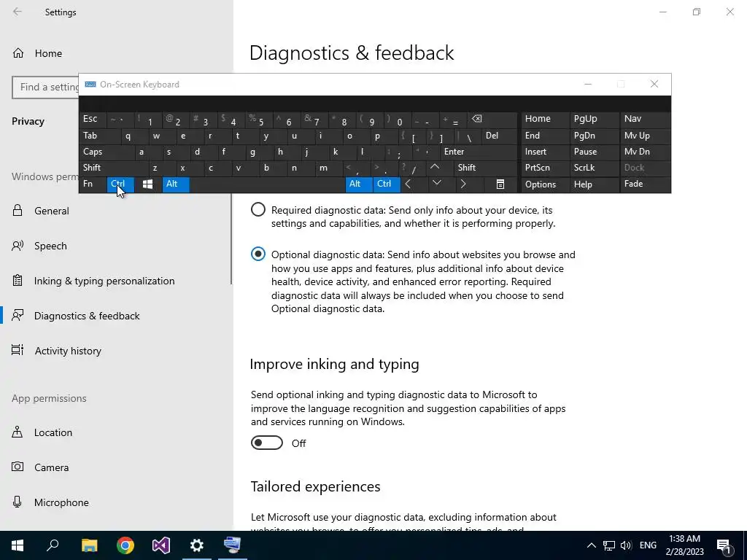The height and width of the screenshot is (560, 747).
Task: Go back with the Settings back arrow
Action: pyautogui.click(x=18, y=12)
